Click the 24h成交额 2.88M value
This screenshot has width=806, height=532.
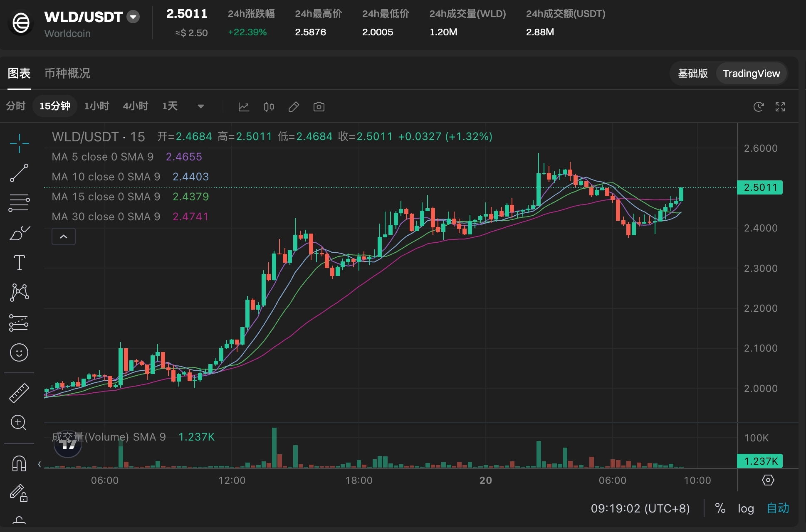(540, 32)
